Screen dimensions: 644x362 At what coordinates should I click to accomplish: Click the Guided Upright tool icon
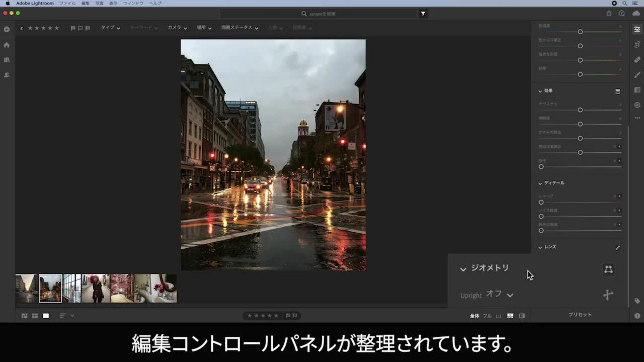608,295
